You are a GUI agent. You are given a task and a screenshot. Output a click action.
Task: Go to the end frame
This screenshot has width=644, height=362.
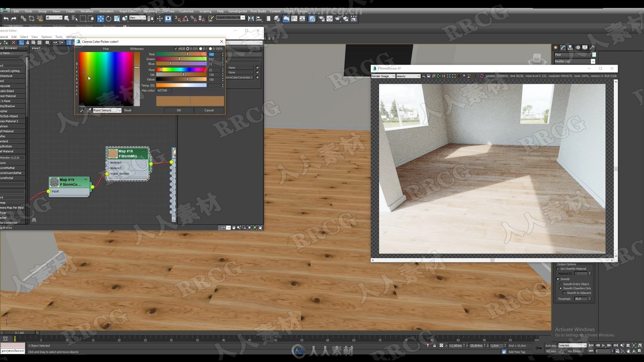(x=616, y=346)
